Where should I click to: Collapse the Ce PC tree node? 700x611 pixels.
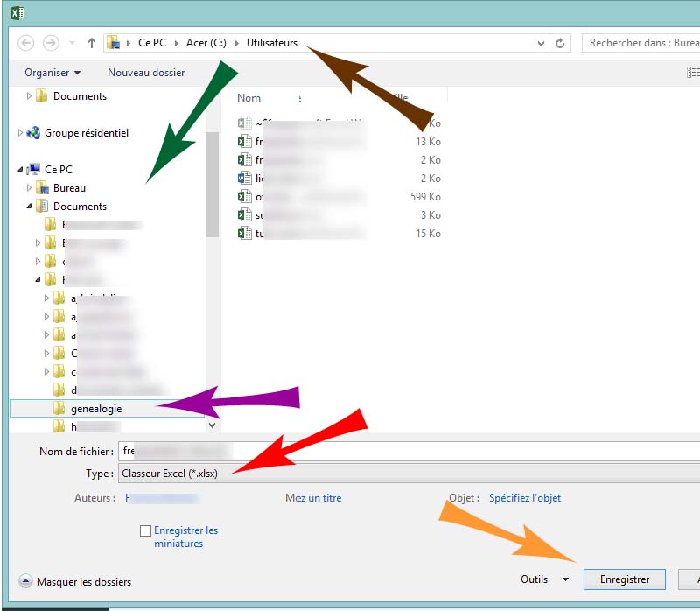pyautogui.click(x=20, y=169)
